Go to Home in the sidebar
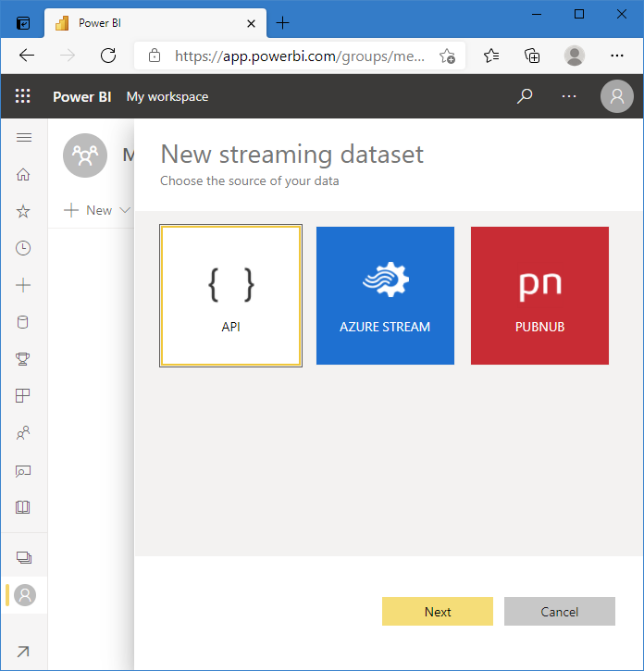This screenshot has height=671, width=644. [23, 174]
